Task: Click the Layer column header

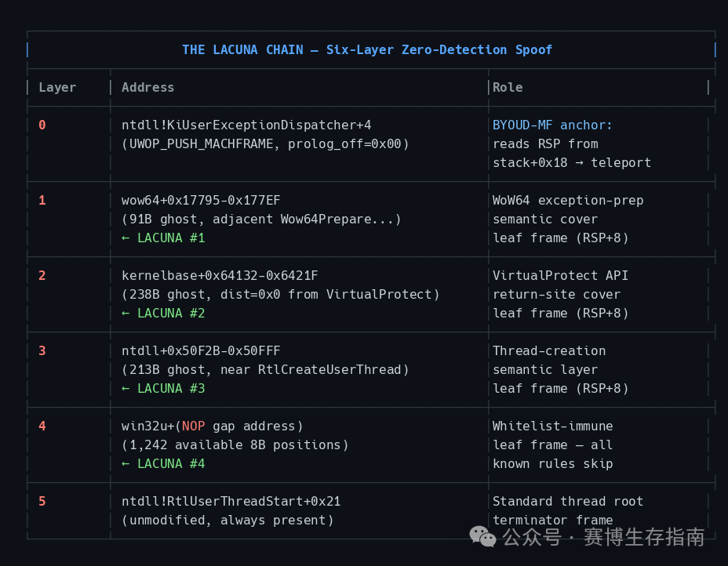Action: click(57, 87)
